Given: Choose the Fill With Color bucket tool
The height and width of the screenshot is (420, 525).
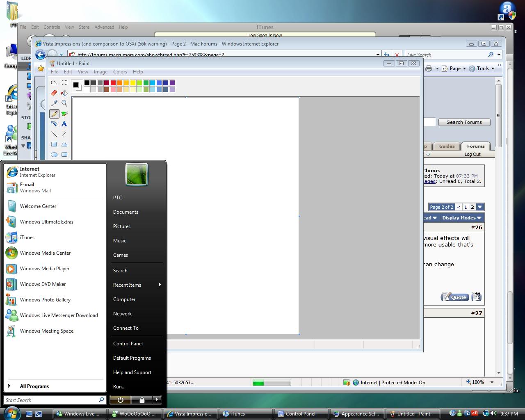Looking at the screenshot, I should coord(64,93).
